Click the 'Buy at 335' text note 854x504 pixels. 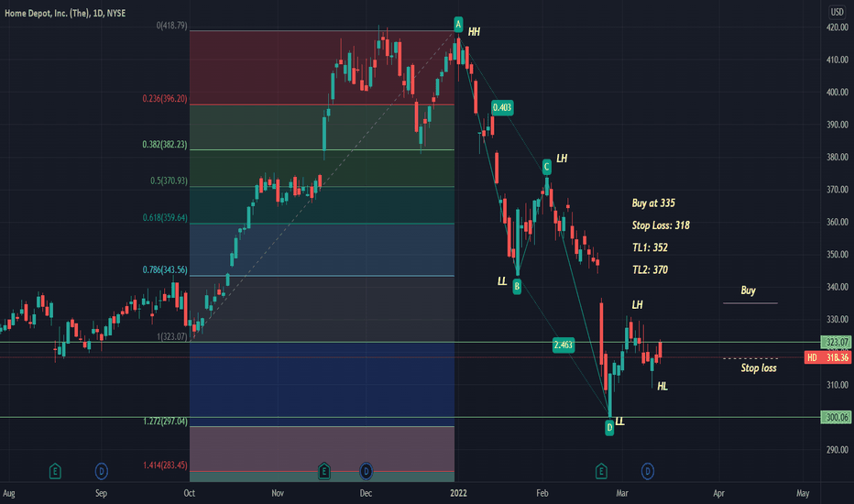[x=653, y=203]
